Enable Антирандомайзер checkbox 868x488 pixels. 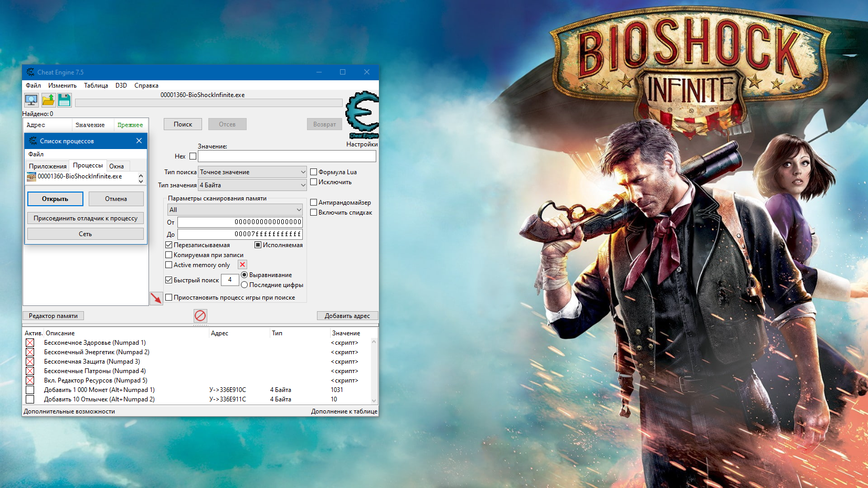(x=313, y=203)
